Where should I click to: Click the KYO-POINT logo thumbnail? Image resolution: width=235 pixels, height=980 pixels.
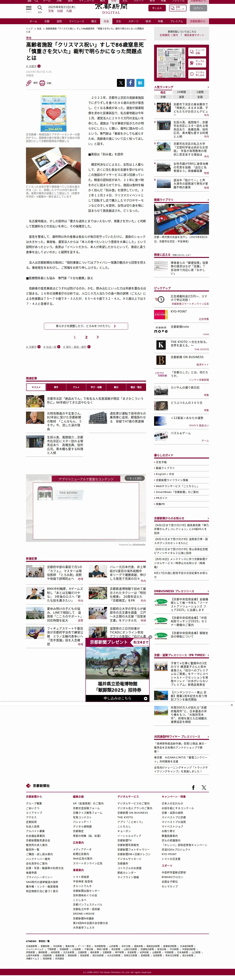161,315
